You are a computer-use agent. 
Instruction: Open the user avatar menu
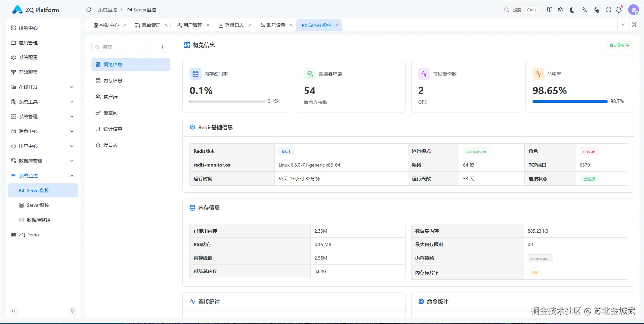[x=633, y=10]
